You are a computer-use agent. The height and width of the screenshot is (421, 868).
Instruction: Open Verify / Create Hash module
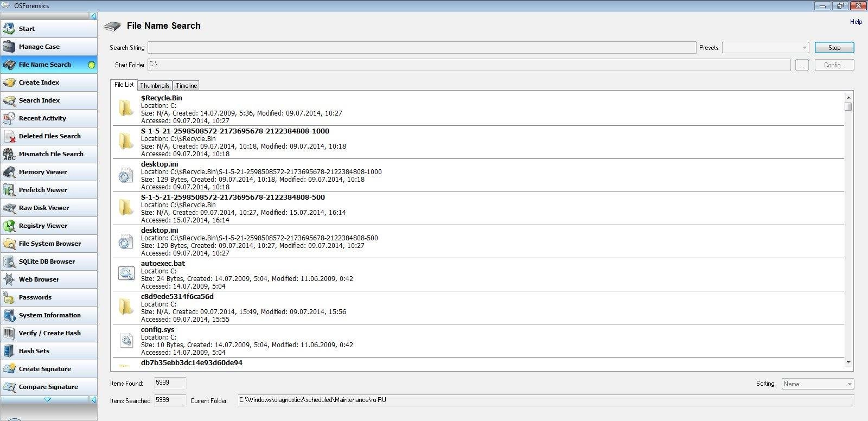49,333
